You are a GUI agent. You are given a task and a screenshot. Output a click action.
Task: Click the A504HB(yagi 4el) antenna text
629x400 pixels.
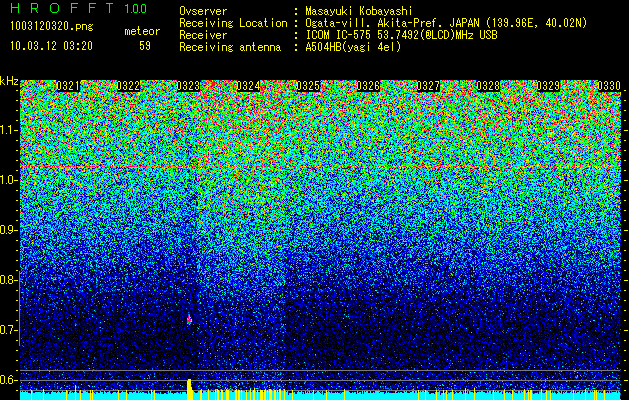coord(353,47)
